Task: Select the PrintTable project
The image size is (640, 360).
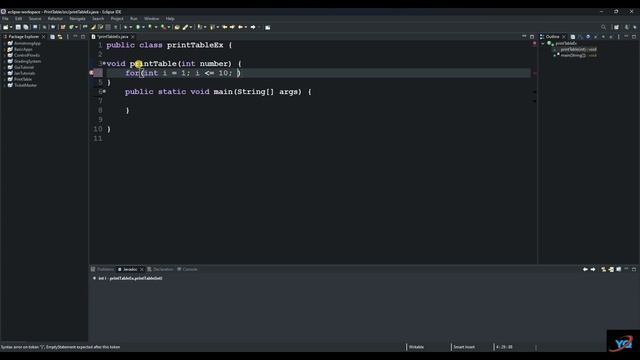Action: click(x=23, y=79)
